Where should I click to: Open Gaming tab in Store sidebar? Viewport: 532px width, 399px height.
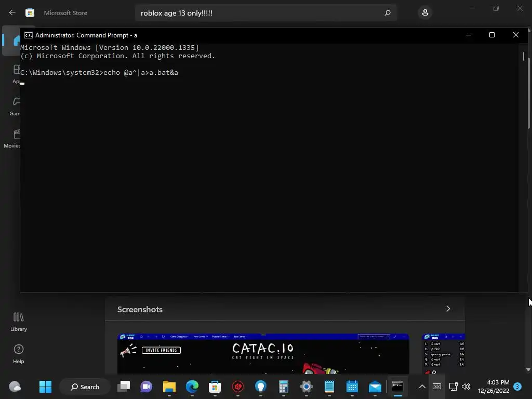point(15,107)
